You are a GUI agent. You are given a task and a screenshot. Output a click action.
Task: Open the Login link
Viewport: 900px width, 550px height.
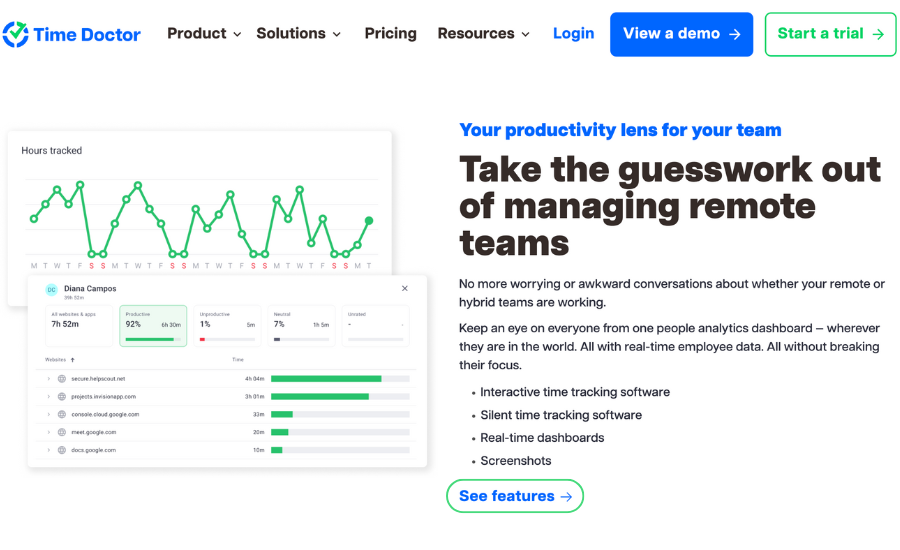[573, 34]
